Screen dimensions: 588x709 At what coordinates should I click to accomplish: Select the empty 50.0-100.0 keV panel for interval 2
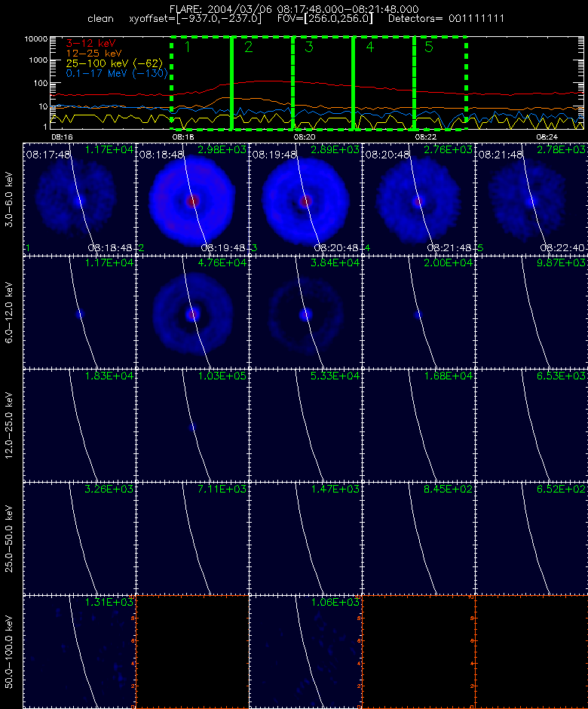click(192, 652)
